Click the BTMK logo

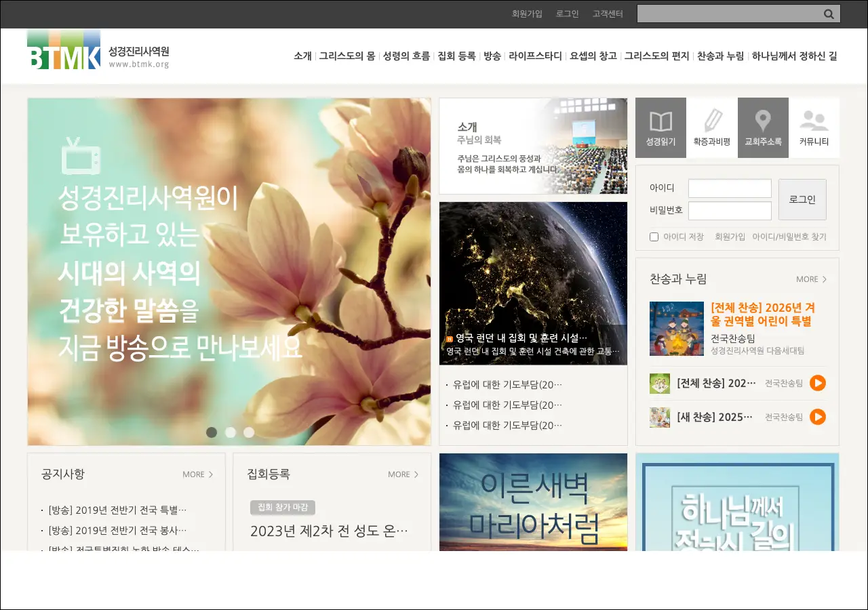click(64, 50)
